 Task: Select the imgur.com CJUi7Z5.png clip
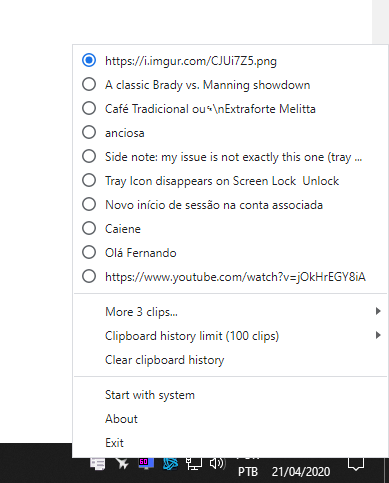coord(230,61)
